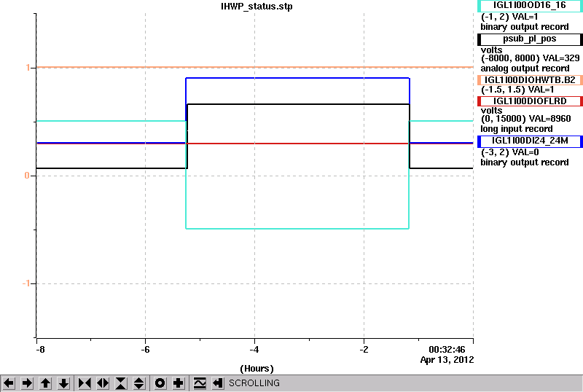
Task: Select the IGL1I00DI24_24M curve legend
Action: 530,141
